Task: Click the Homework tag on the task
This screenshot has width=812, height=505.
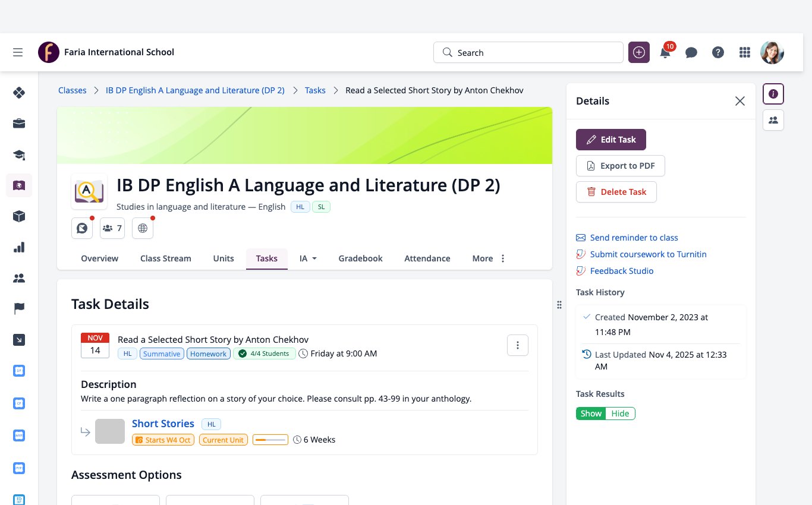Action: click(x=209, y=353)
